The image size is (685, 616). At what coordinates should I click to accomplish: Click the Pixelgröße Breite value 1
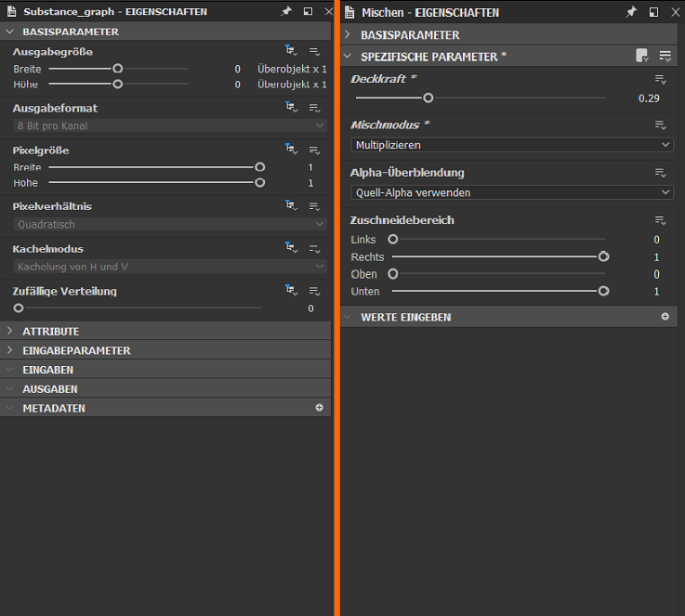tap(310, 167)
